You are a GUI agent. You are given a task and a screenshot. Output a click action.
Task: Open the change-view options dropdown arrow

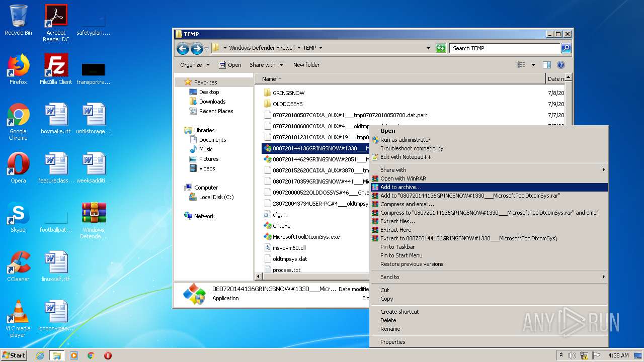pyautogui.click(x=533, y=65)
